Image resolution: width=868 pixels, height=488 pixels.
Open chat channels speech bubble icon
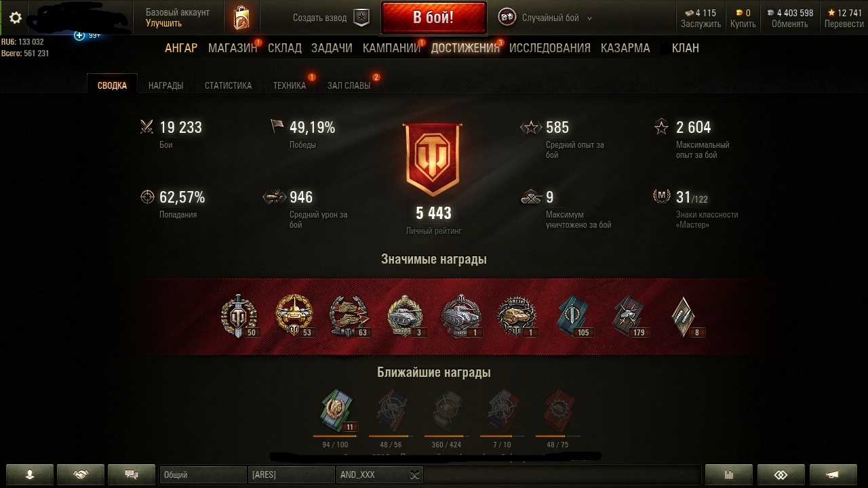(132, 474)
